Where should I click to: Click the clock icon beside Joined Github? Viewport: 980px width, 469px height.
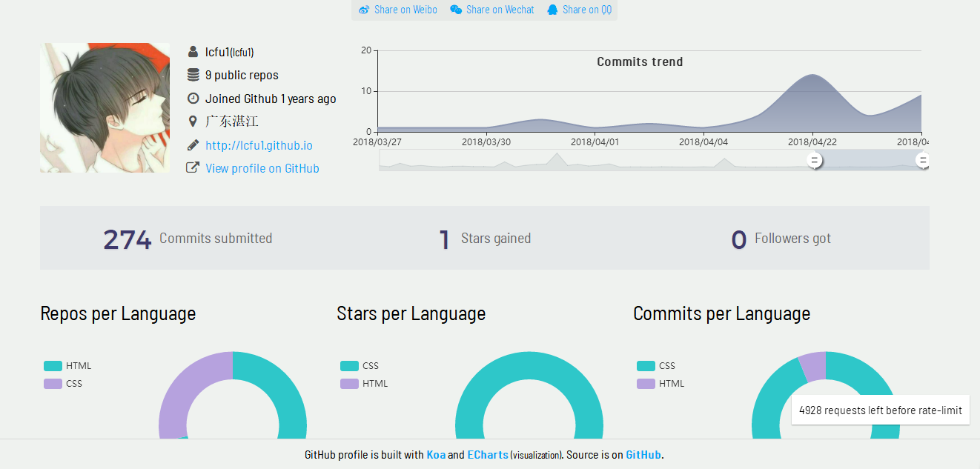click(x=193, y=98)
